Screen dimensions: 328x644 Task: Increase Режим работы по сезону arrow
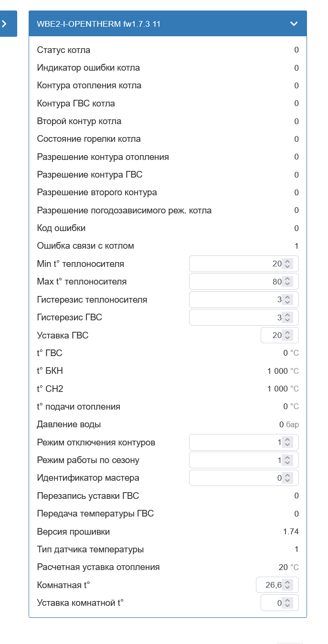point(287,458)
